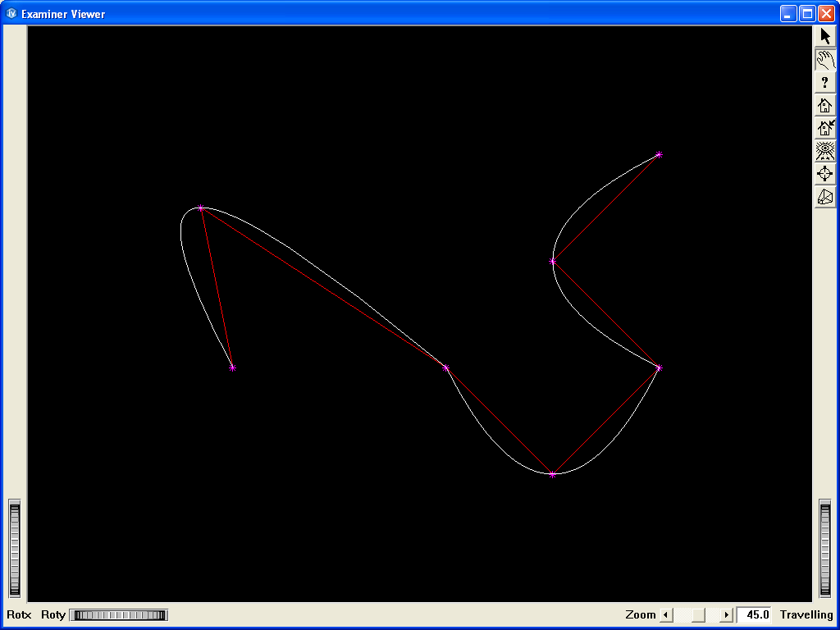Click the left vertical Rotx thumbwheel
This screenshot has height=630, width=840.
pyautogui.click(x=13, y=548)
